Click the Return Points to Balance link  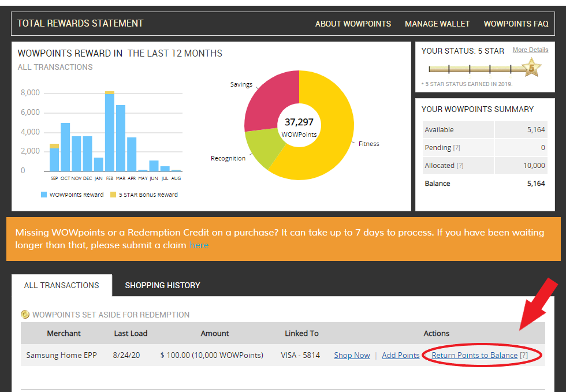click(x=475, y=355)
